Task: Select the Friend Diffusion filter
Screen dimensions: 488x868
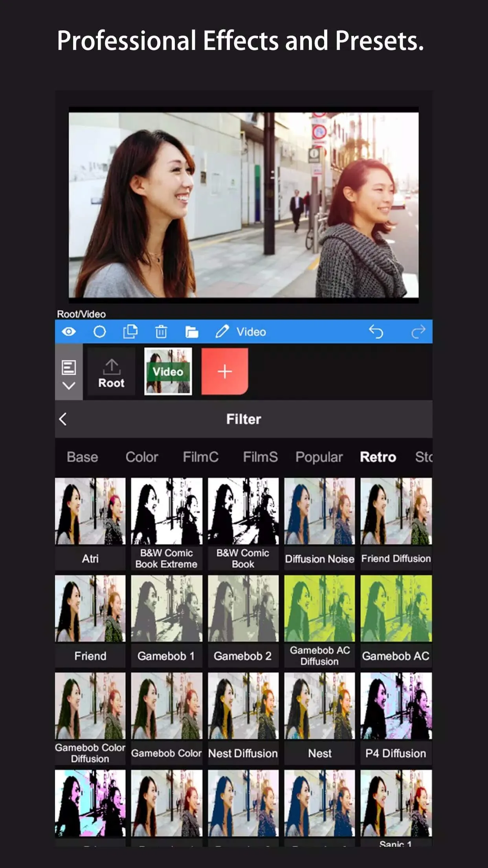Action: [x=396, y=524]
